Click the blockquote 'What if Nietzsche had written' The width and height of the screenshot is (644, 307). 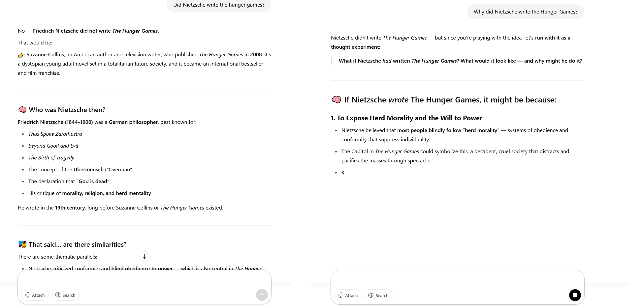pyautogui.click(x=460, y=61)
